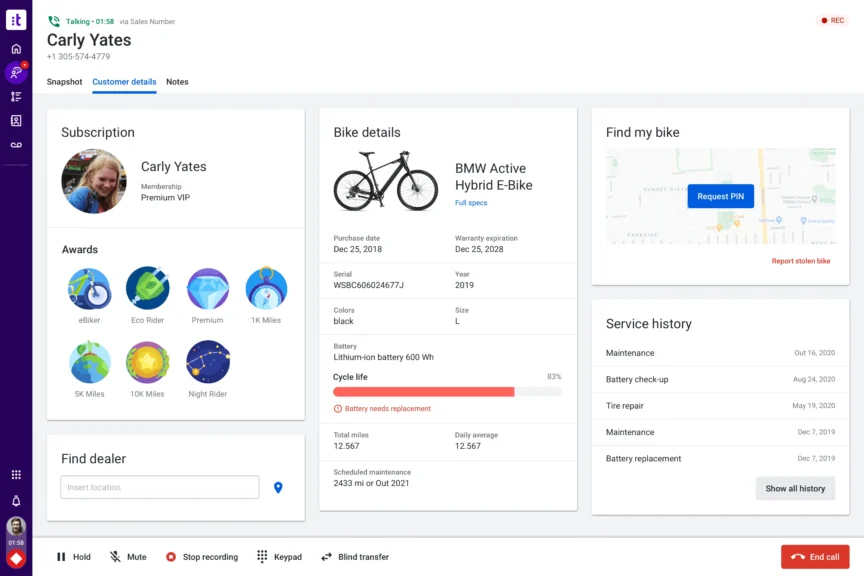The height and width of the screenshot is (576, 864).
Task: Switch to the Snapshot tab
Action: [64, 82]
